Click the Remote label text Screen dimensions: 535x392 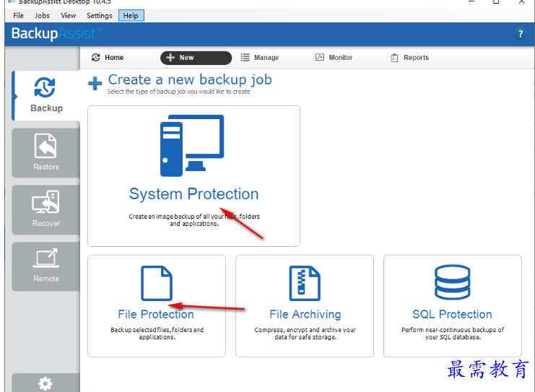(46, 279)
